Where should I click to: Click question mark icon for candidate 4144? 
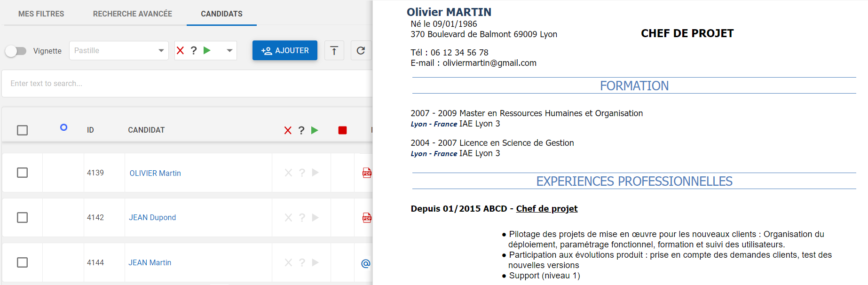(302, 262)
